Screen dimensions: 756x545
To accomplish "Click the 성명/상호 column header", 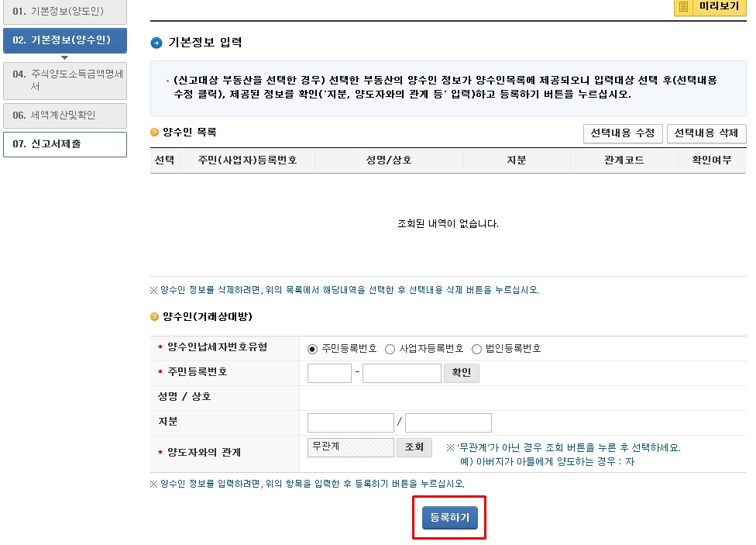I will click(x=389, y=160).
